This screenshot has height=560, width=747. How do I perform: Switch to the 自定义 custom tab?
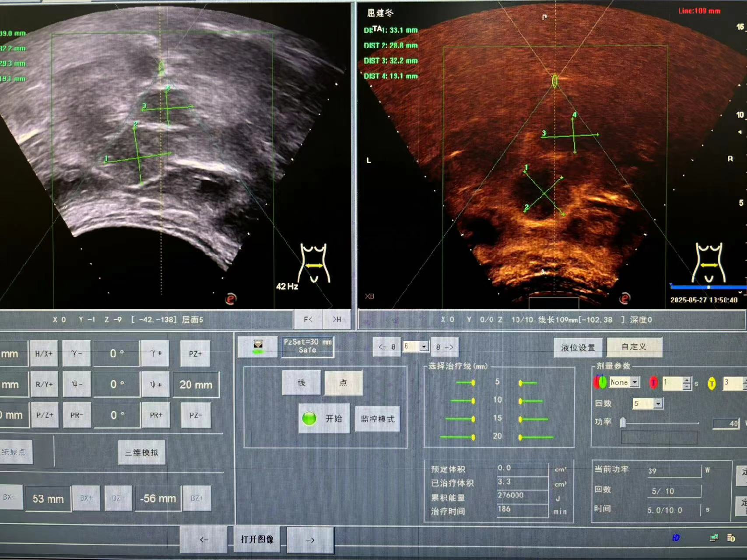coord(634,346)
